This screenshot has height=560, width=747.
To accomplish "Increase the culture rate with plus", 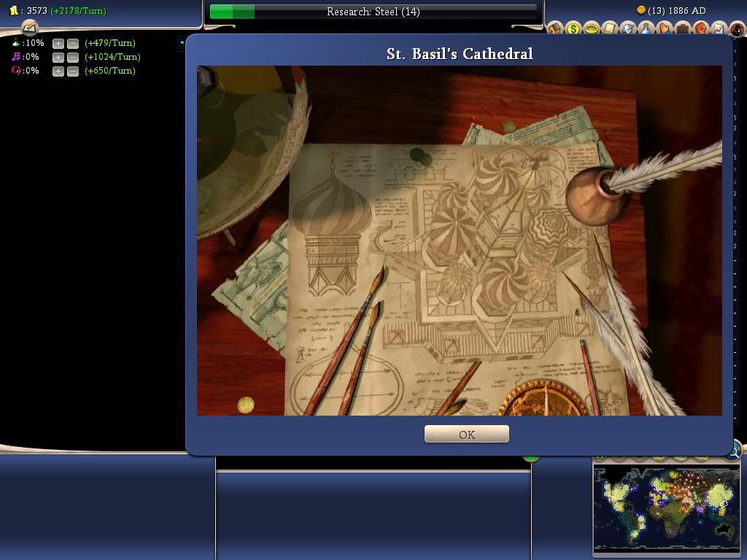I will (58, 57).
